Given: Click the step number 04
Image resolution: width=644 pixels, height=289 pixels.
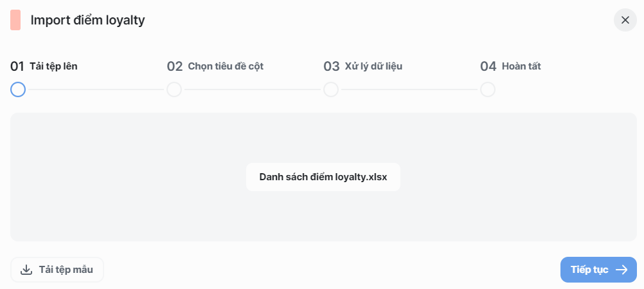Looking at the screenshot, I should (488, 66).
